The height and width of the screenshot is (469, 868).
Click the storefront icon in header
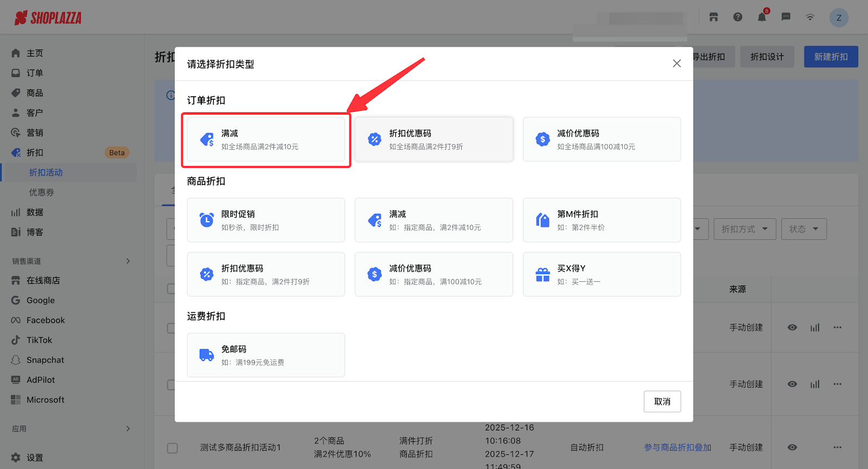point(713,17)
